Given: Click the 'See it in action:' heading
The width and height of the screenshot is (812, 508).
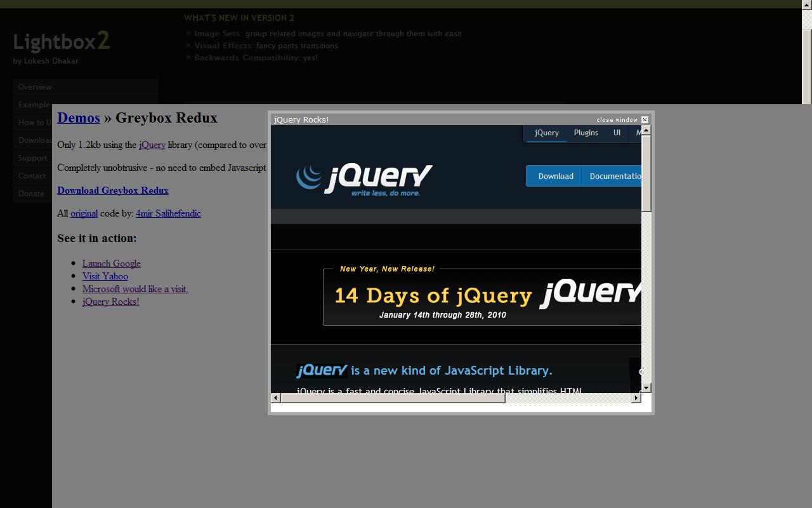Looking at the screenshot, I should tap(97, 238).
